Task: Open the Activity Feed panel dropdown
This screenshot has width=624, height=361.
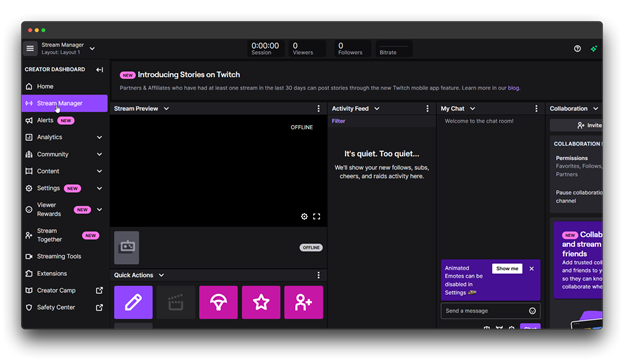Action: [x=377, y=109]
